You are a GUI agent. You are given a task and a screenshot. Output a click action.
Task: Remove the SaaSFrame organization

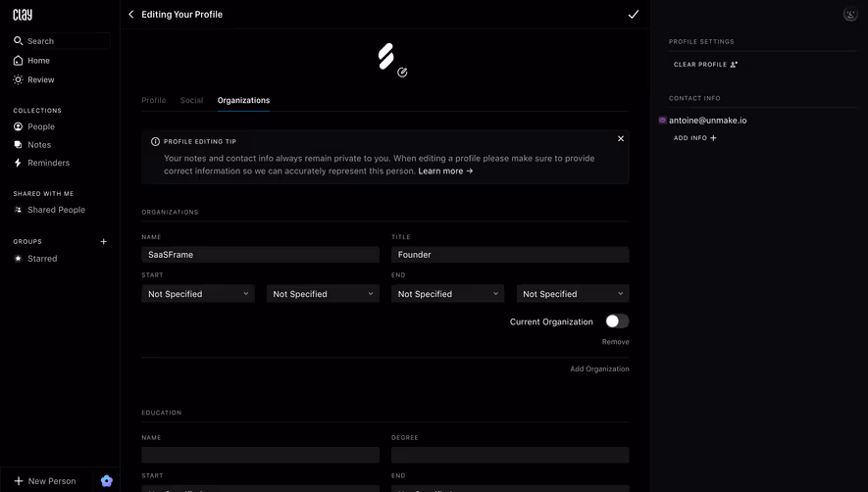click(x=616, y=342)
